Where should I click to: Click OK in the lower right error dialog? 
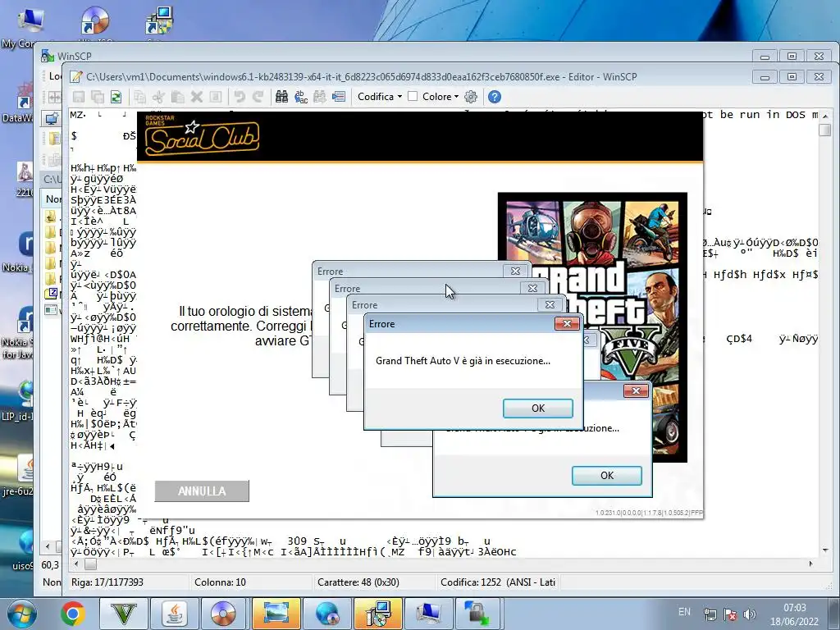tap(606, 475)
